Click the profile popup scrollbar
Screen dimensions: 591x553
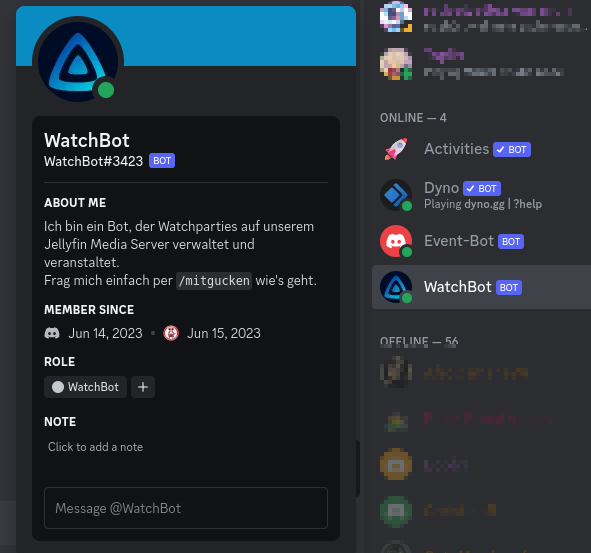tap(358, 469)
